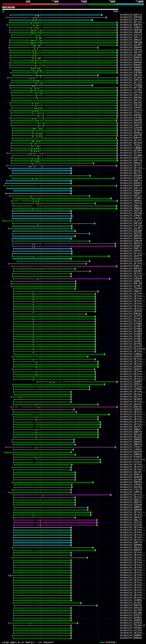
Task: Click label UniRef100_A7PLH3
Action: pos(131,50)
